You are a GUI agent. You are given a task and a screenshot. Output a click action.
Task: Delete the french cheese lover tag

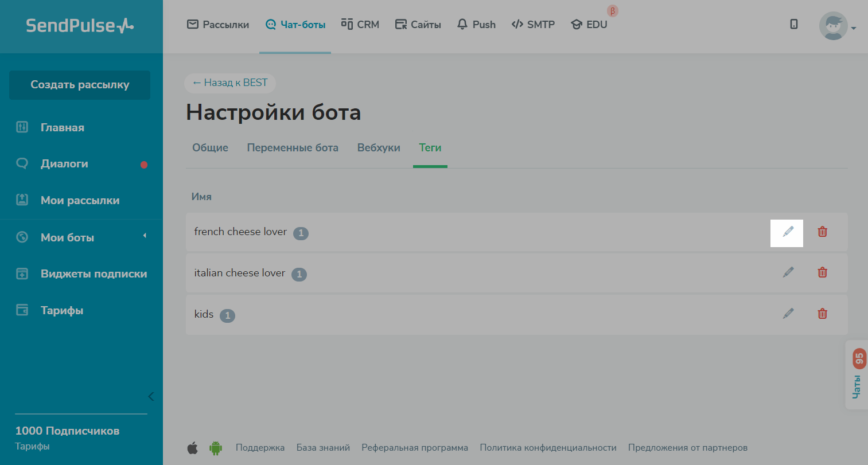coord(822,232)
